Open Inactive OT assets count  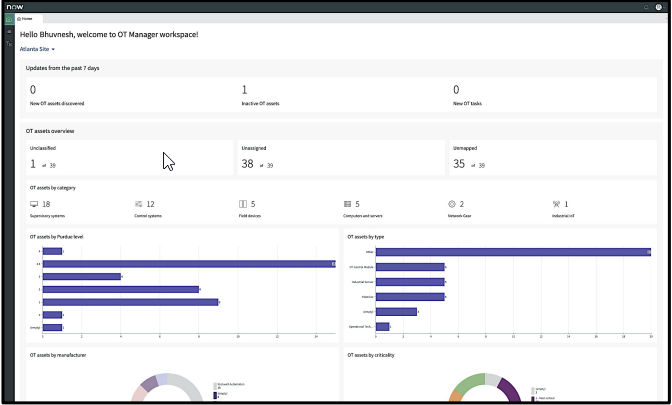(261, 95)
